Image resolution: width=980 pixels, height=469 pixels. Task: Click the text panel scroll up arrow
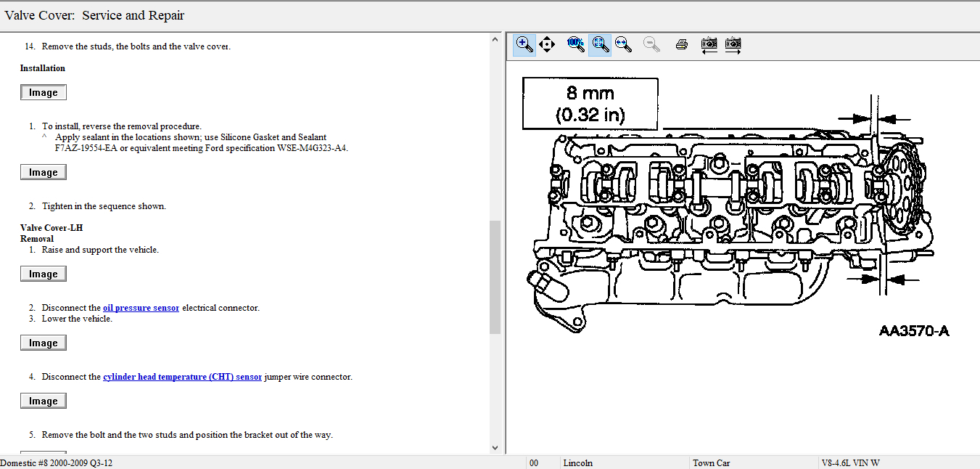coord(495,38)
